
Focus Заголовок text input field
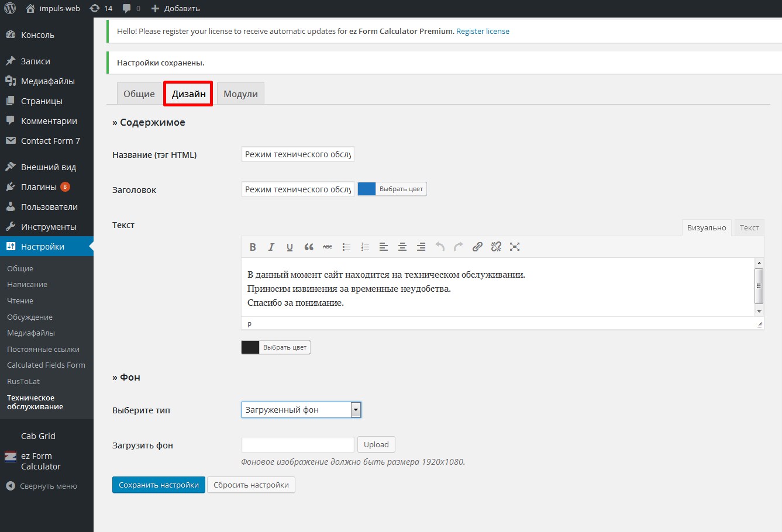tap(298, 189)
